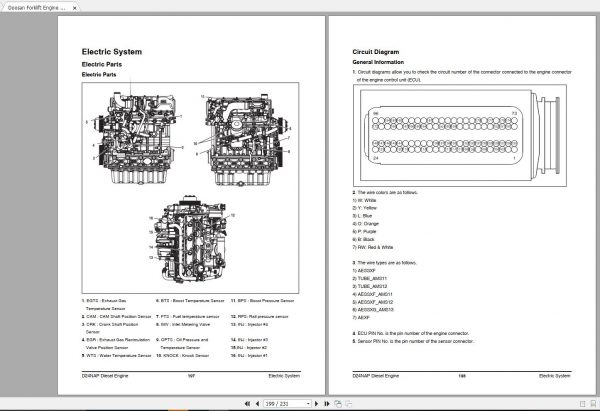Jump to the last page
The height and width of the screenshot is (411, 600).
[326, 404]
